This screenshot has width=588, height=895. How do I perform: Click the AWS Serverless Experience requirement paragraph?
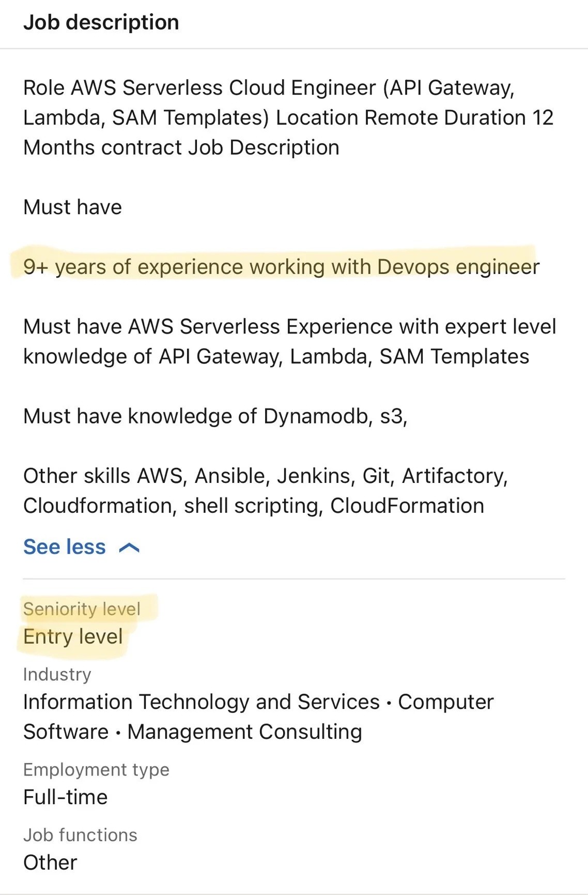289,341
